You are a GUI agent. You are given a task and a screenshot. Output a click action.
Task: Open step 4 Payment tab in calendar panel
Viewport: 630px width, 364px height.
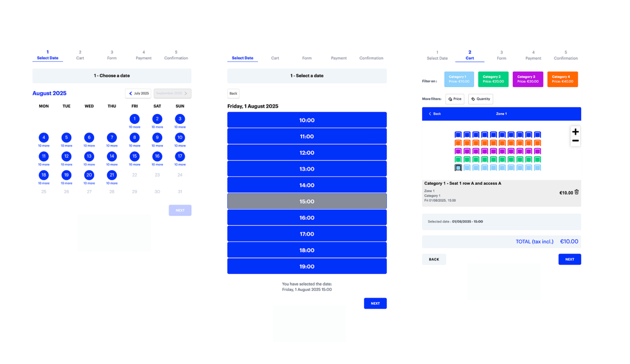pos(143,55)
